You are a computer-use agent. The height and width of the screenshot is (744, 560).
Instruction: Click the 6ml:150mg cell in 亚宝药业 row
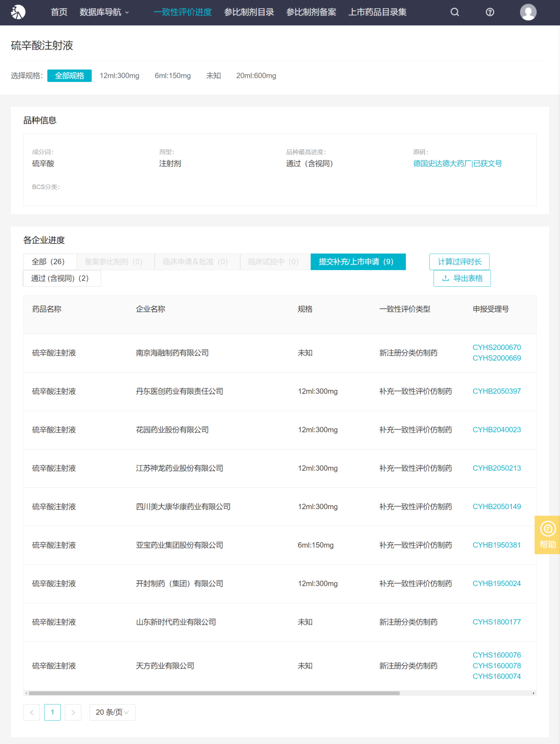316,545
